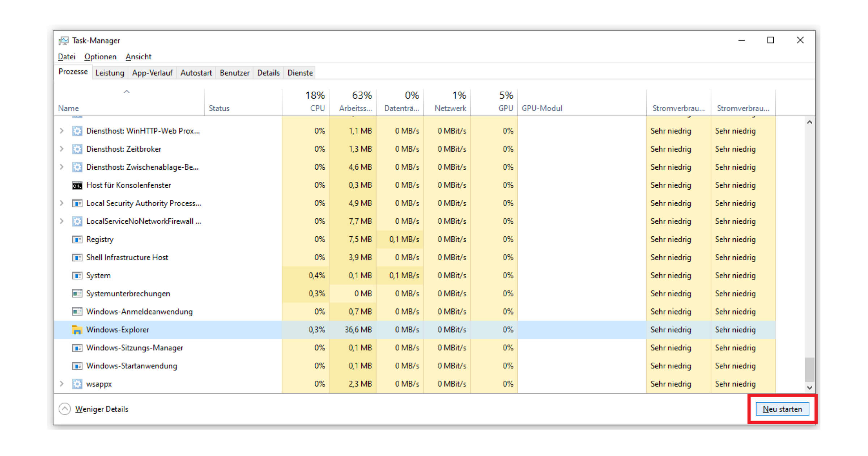Switch to the Autostart tab
The image size is (868, 456).
point(196,72)
